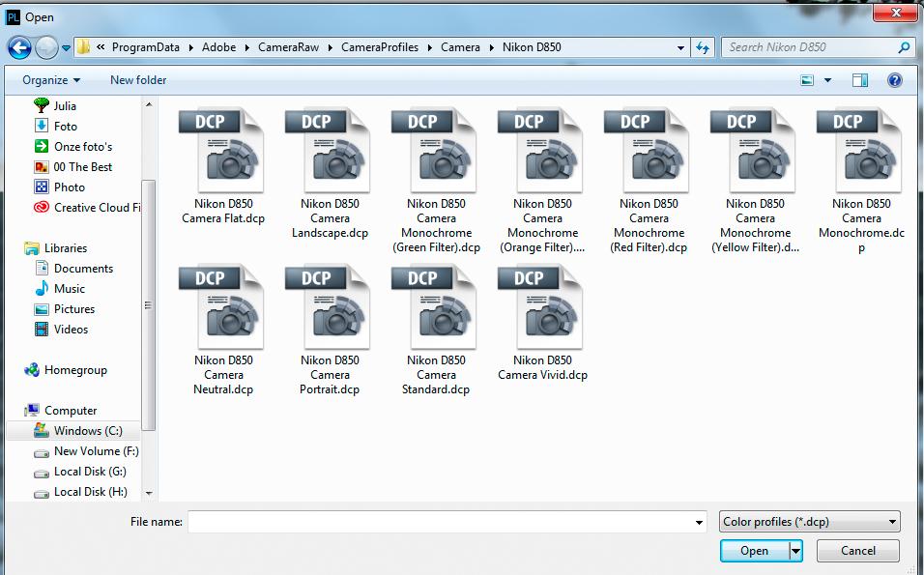Jump to CameraRaw in the address path
Screen dimensions: 924x575
(x=288, y=47)
